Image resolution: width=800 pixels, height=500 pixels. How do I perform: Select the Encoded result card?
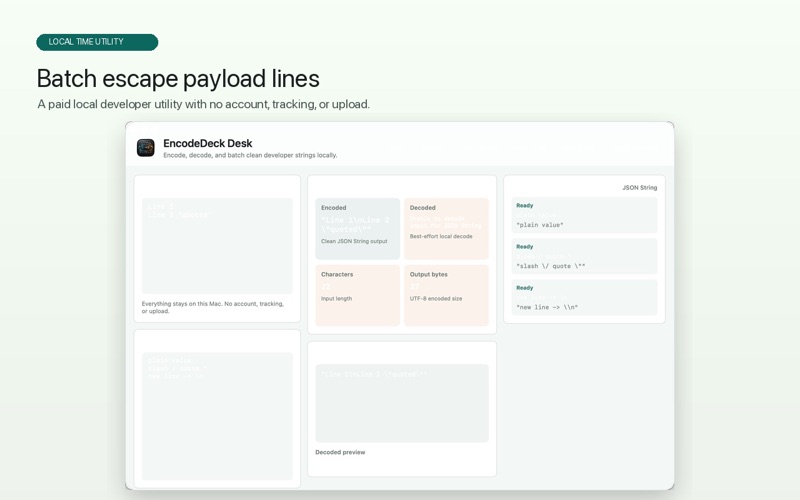[x=357, y=229]
